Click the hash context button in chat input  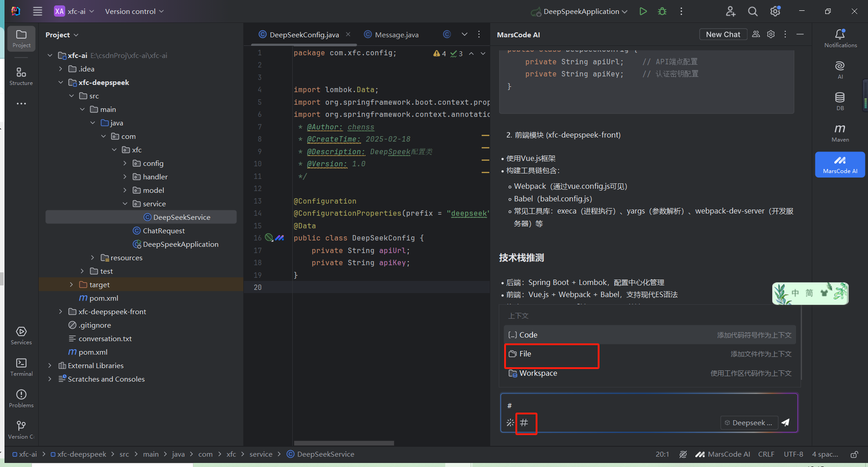tap(524, 423)
